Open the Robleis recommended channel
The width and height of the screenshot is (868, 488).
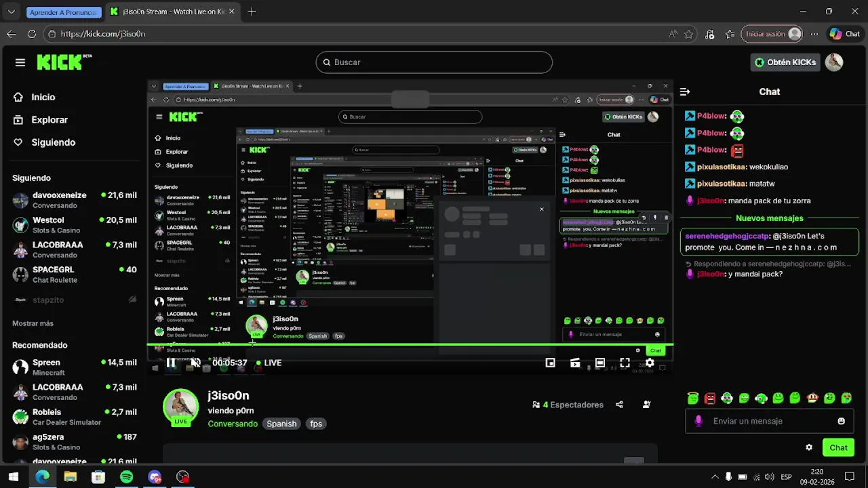(x=75, y=417)
